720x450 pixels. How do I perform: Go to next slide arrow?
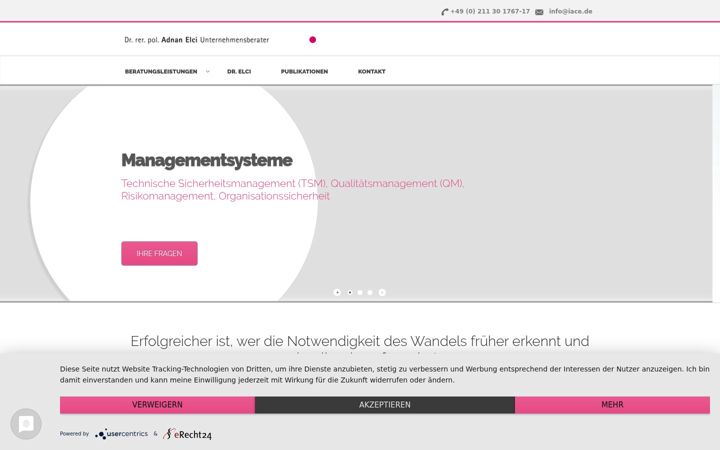coord(382,292)
